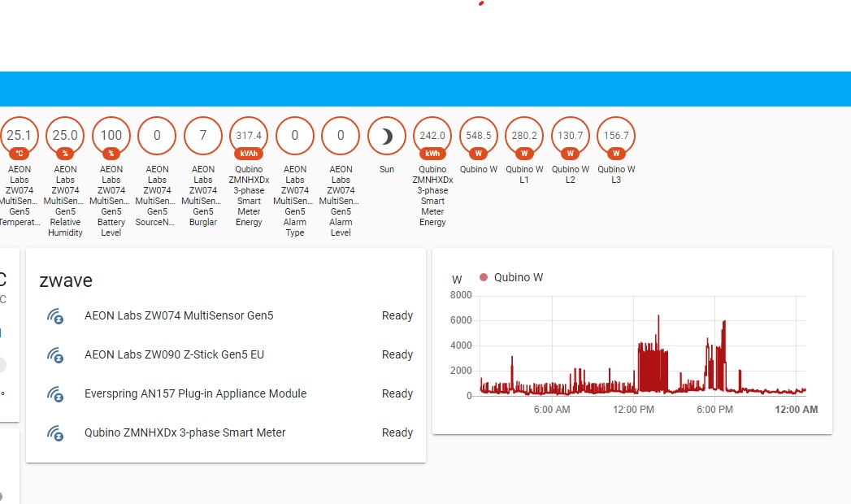Open the Qubino W L2 badge showing 130.7
This screenshot has width=851, height=504.
[571, 137]
